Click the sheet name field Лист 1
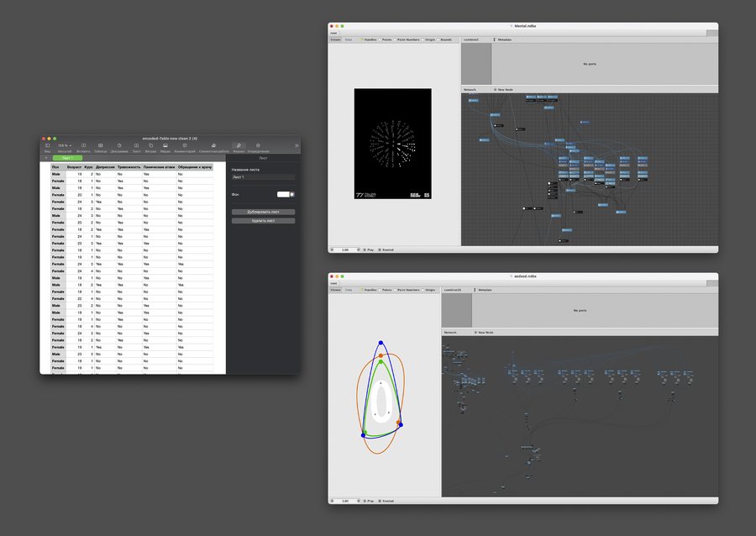756x536 pixels. 263,177
